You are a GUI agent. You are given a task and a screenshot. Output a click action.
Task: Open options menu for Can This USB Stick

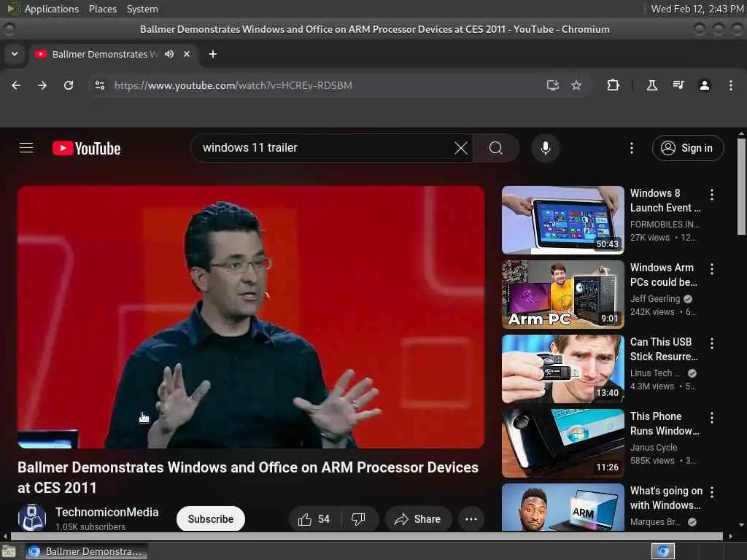coord(712,343)
